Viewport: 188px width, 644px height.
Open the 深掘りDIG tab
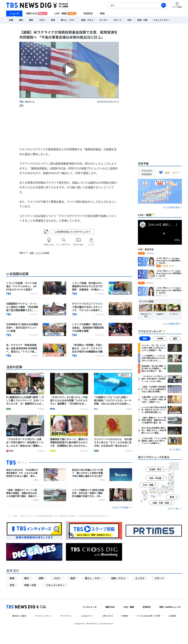pos(36,13)
